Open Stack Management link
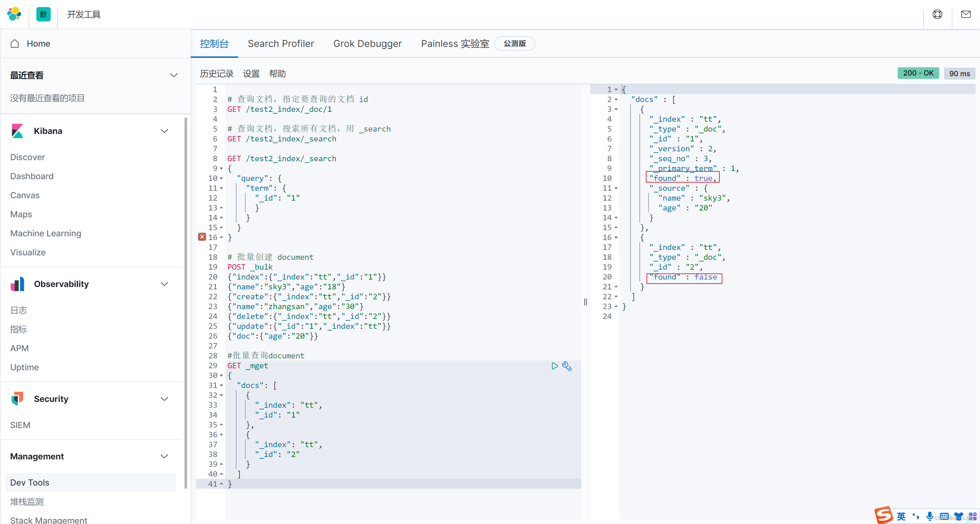Screen dimensions: 980x524 point(49,520)
